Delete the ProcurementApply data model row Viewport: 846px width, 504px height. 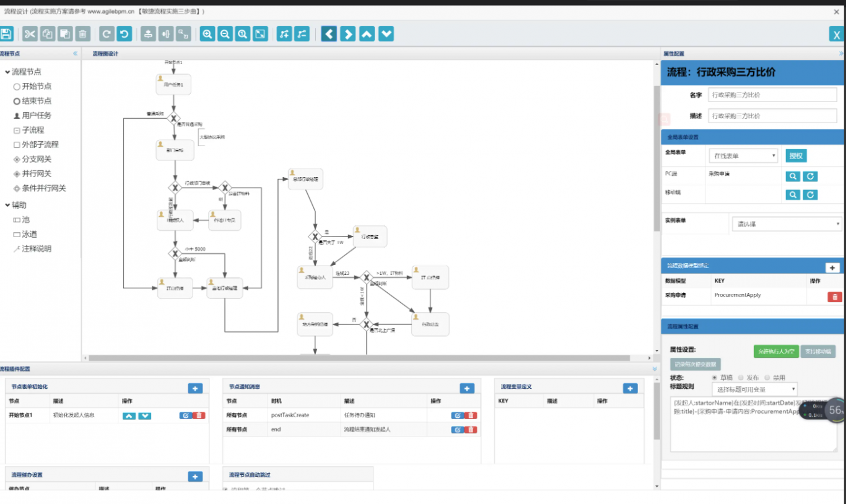tap(835, 297)
